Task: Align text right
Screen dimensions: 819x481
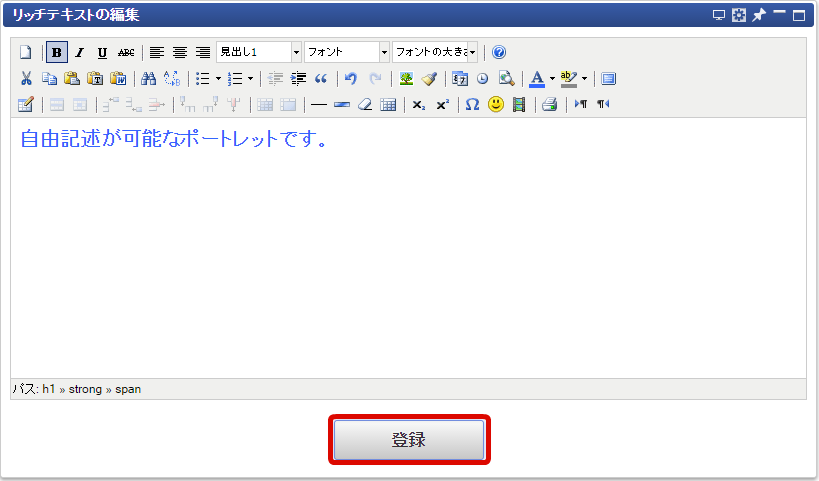Action: (203, 52)
